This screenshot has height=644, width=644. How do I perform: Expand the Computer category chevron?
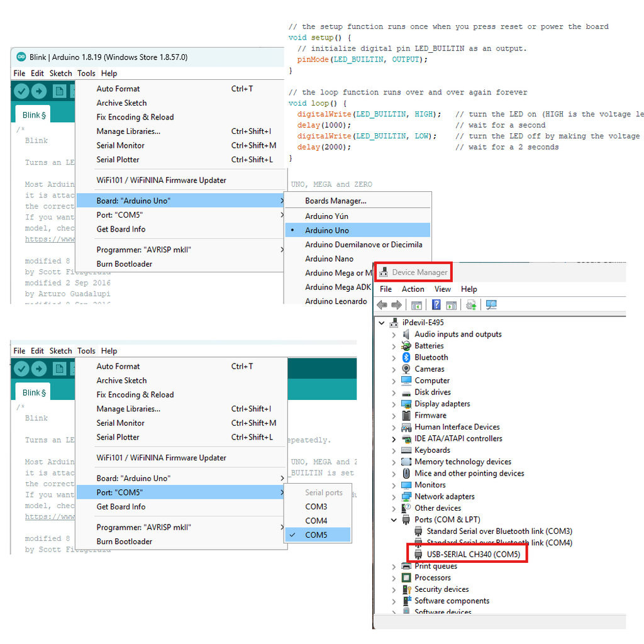pyautogui.click(x=394, y=380)
